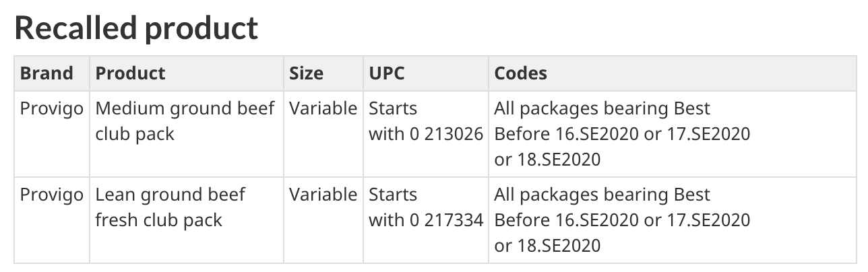This screenshot has height=272, width=868.
Task: Click '18.SE2020' text in first row
Action: click(x=558, y=160)
